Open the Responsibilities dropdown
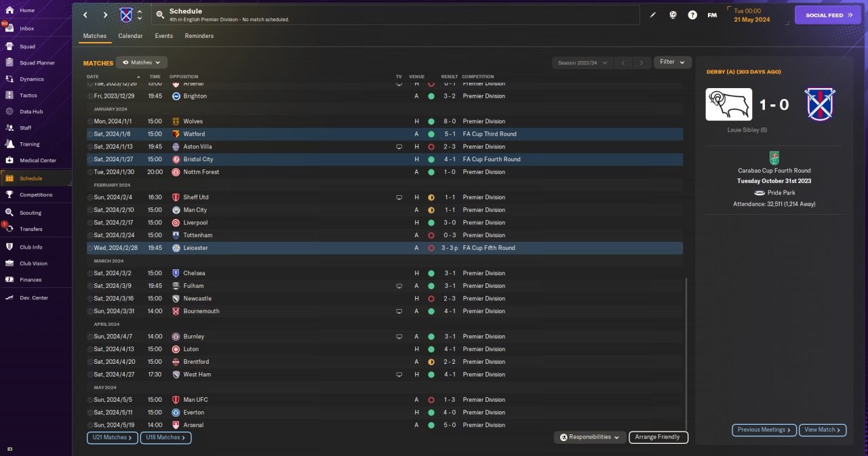 click(x=589, y=437)
